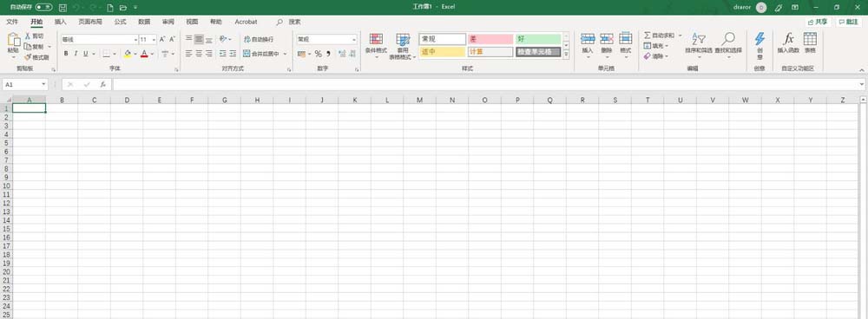This screenshot has height=319, width=868.
Task: Click the decrease font size icon
Action: (172, 39)
